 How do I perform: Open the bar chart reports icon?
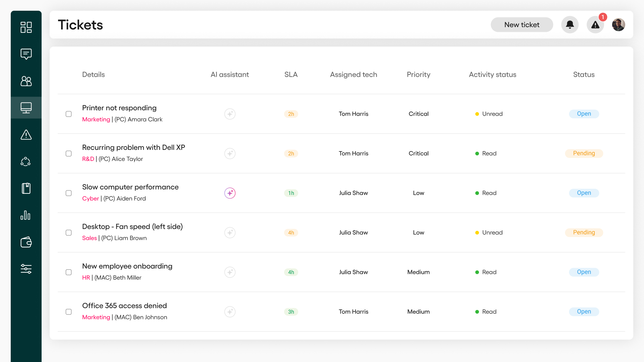click(26, 215)
